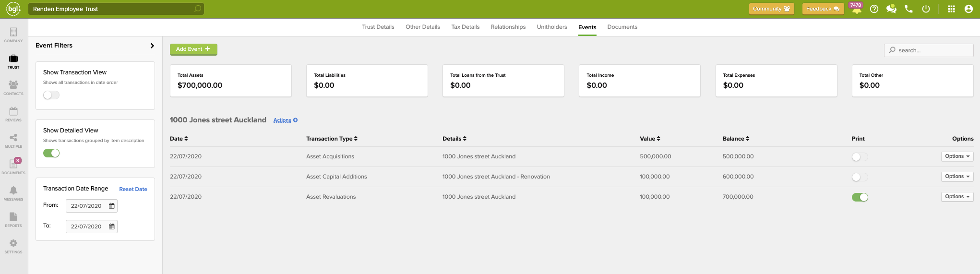Open notifications bell showing 7478
The height and width of the screenshot is (274, 980).
(857, 9)
